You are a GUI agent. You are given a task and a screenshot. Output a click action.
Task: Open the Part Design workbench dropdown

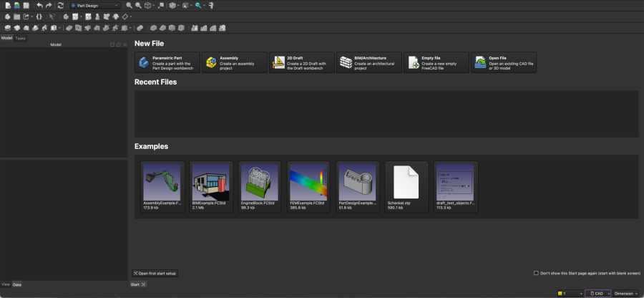(x=95, y=6)
